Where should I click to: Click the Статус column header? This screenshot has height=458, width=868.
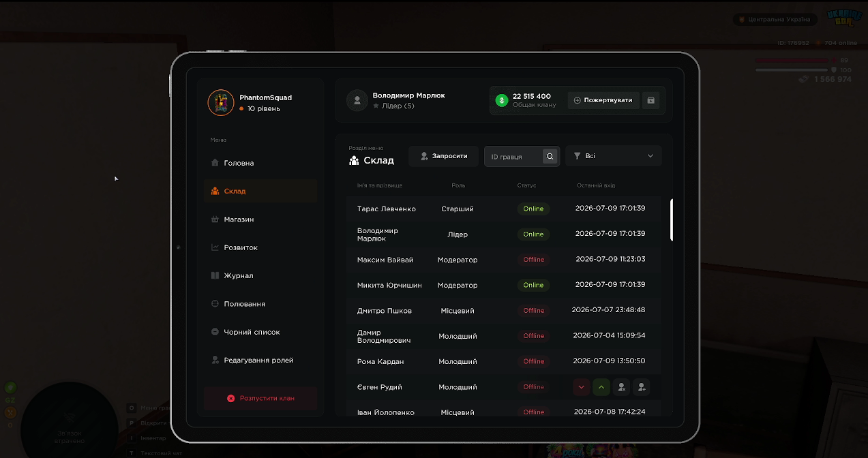point(526,185)
